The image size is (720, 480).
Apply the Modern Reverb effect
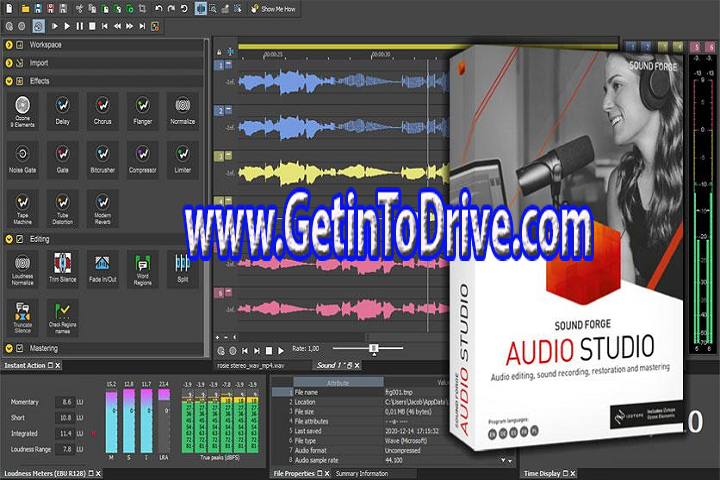click(x=102, y=209)
